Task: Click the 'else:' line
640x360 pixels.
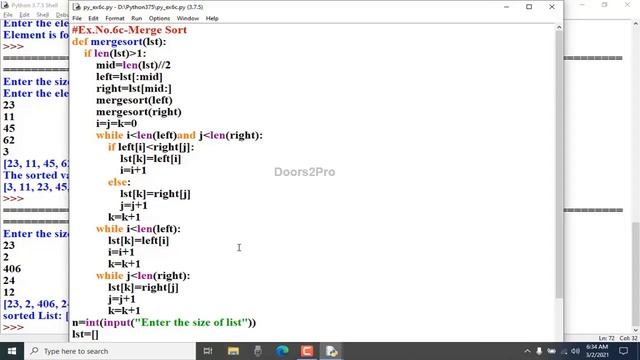Action: tap(119, 182)
